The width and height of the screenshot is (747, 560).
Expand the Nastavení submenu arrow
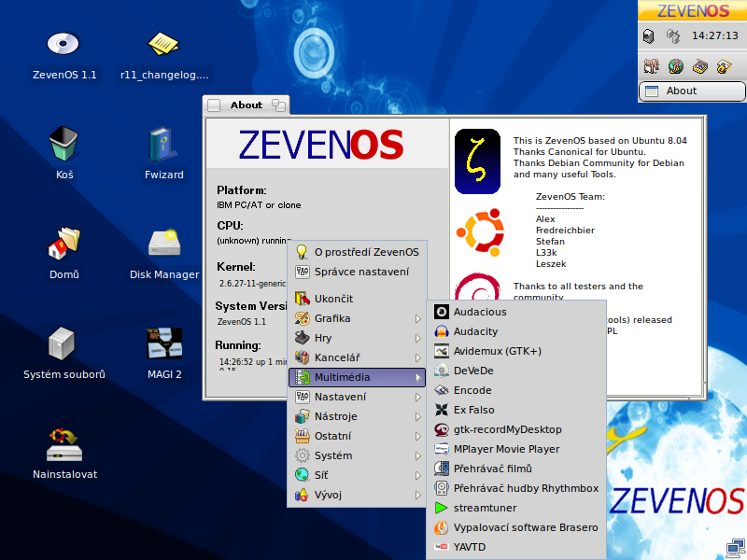tap(417, 397)
